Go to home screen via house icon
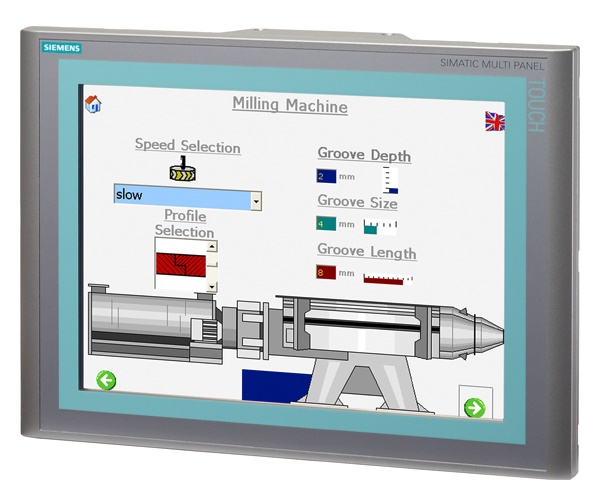This screenshot has height=500, width=600. [93, 104]
